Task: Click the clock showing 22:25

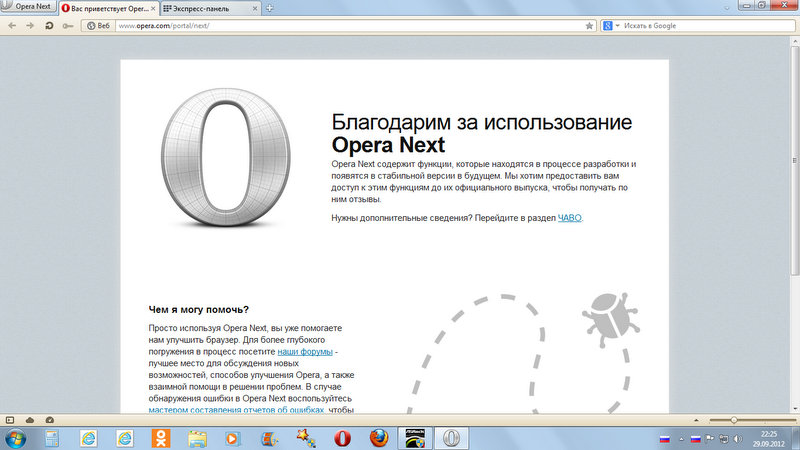Action: click(768, 439)
